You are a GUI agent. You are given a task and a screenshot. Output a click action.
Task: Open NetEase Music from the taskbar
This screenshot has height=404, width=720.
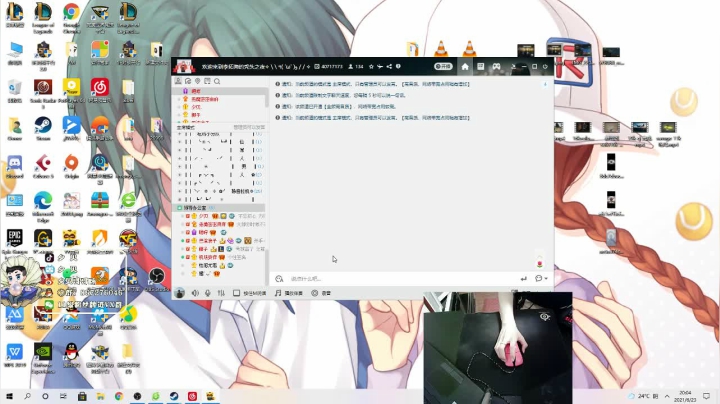pyautogui.click(x=192, y=396)
